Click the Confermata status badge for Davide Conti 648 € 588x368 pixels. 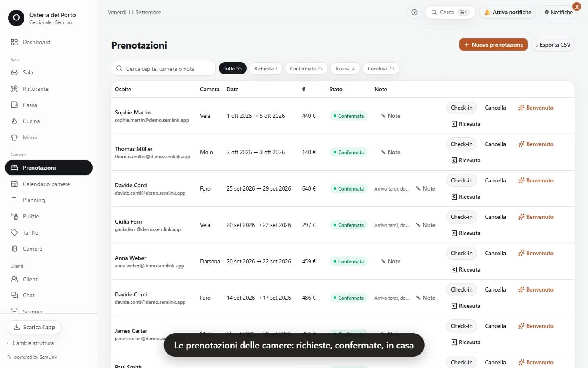(348, 188)
